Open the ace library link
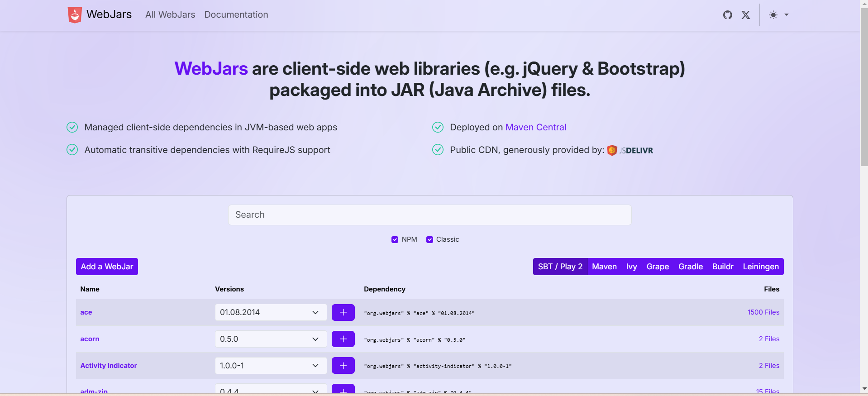 86,312
